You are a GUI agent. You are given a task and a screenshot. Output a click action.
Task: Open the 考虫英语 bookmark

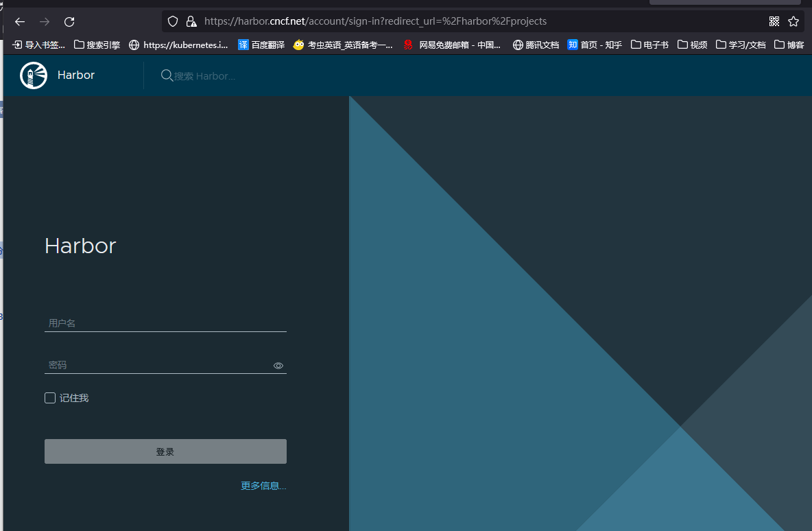coord(343,45)
